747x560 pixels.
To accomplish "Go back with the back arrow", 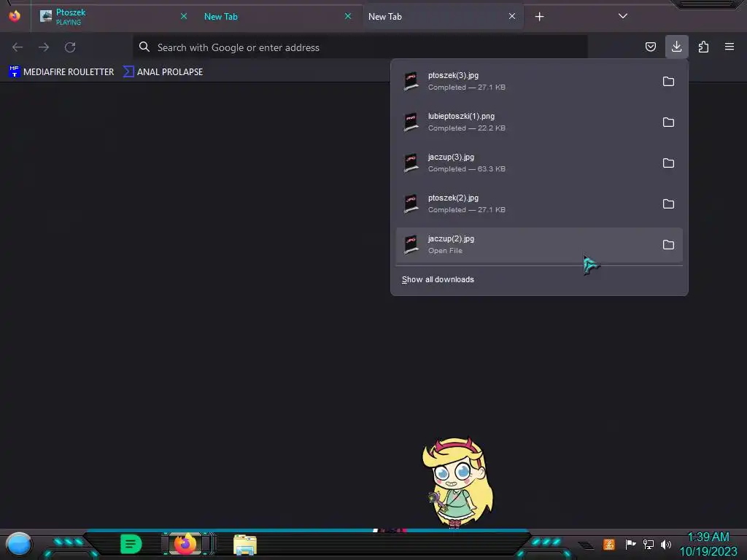I will pos(18,47).
